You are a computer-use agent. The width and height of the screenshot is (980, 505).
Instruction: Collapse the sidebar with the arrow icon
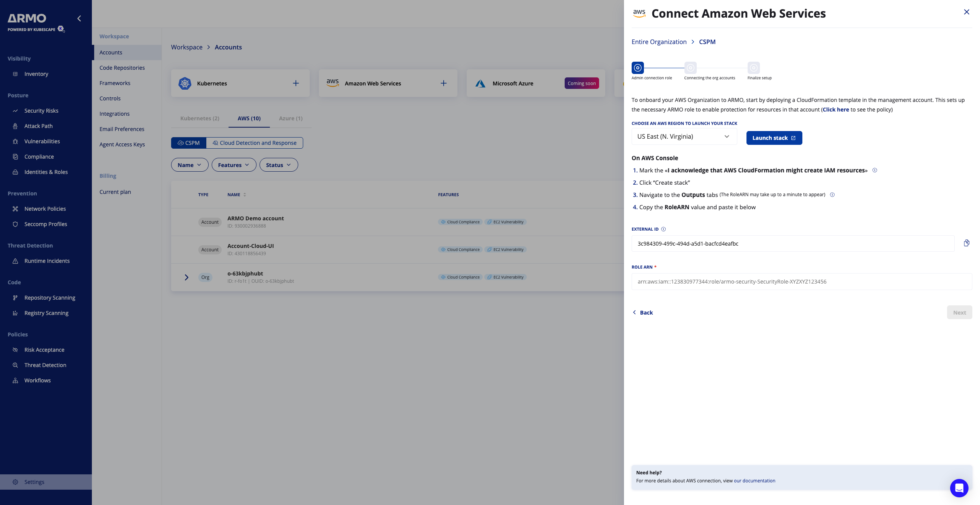pyautogui.click(x=79, y=18)
